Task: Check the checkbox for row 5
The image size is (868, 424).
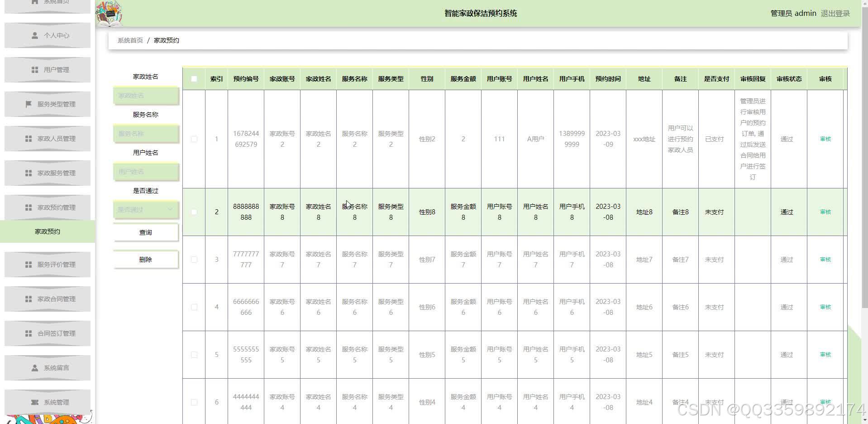Action: tap(194, 355)
